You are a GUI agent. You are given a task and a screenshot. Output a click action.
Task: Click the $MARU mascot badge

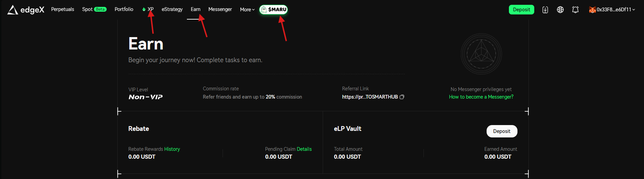pyautogui.click(x=273, y=10)
